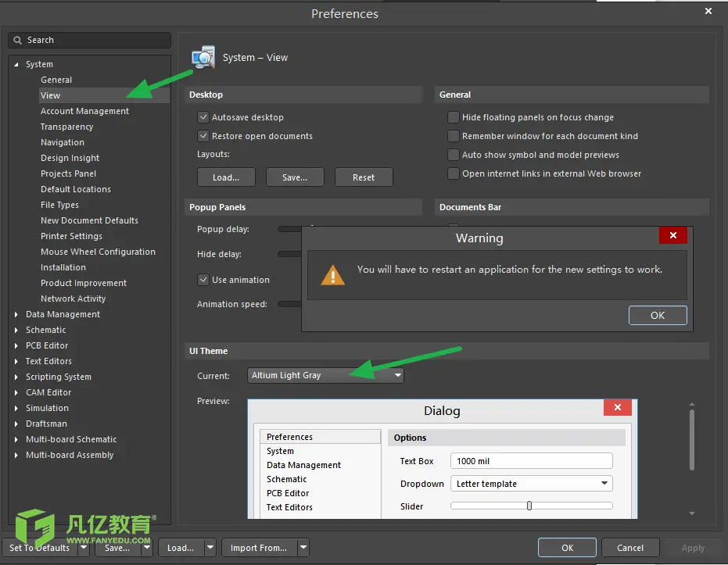Open the bottom Save... dropdown arrow
The height and width of the screenshot is (565, 728).
(x=147, y=547)
